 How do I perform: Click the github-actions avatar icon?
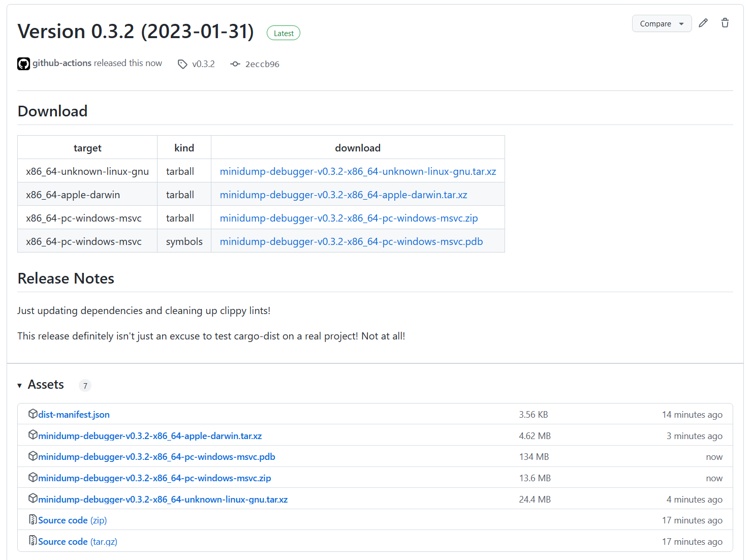[23, 63]
